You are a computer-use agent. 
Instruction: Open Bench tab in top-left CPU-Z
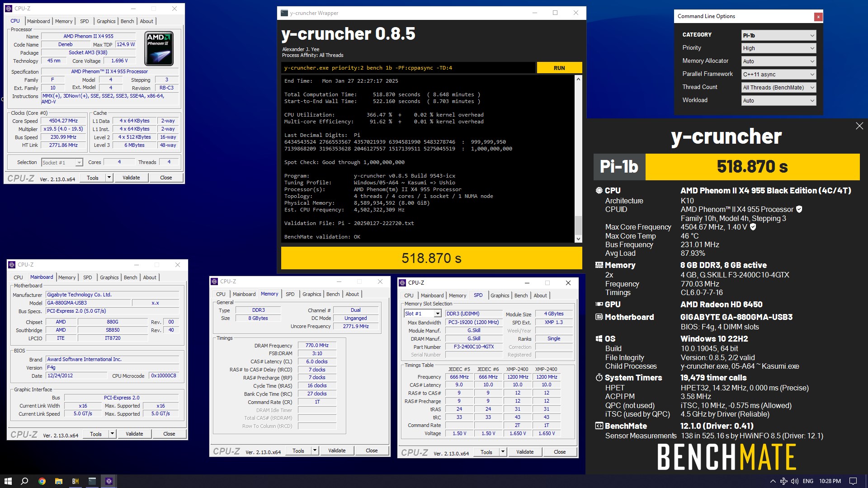pos(127,21)
